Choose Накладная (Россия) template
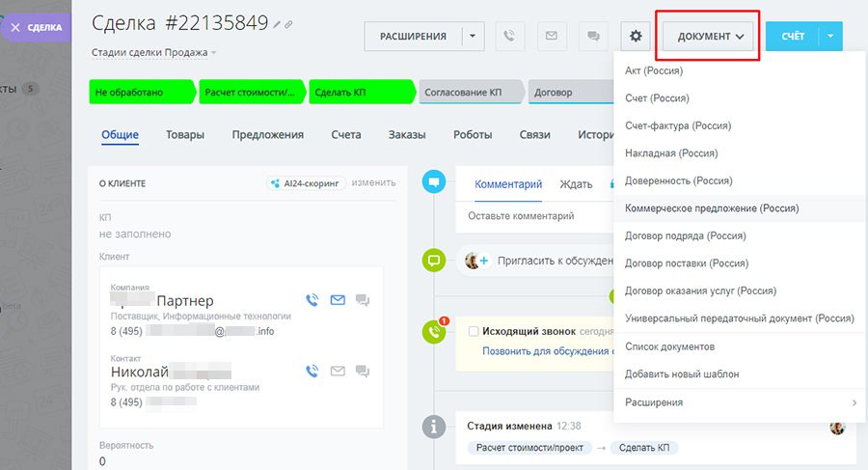Viewport: 868px width, 470px height. pyautogui.click(x=740, y=153)
